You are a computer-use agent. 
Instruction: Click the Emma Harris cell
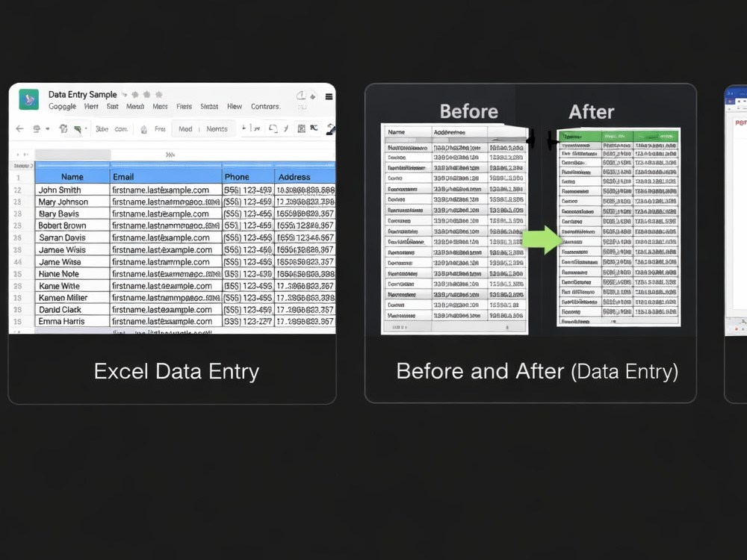pos(72,321)
